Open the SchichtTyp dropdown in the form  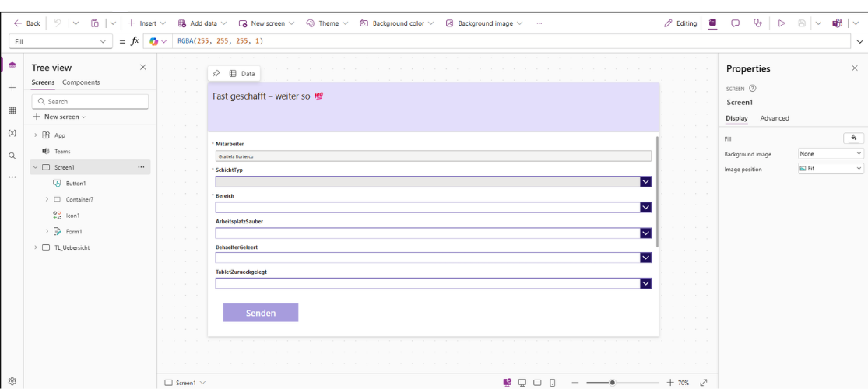(x=645, y=182)
